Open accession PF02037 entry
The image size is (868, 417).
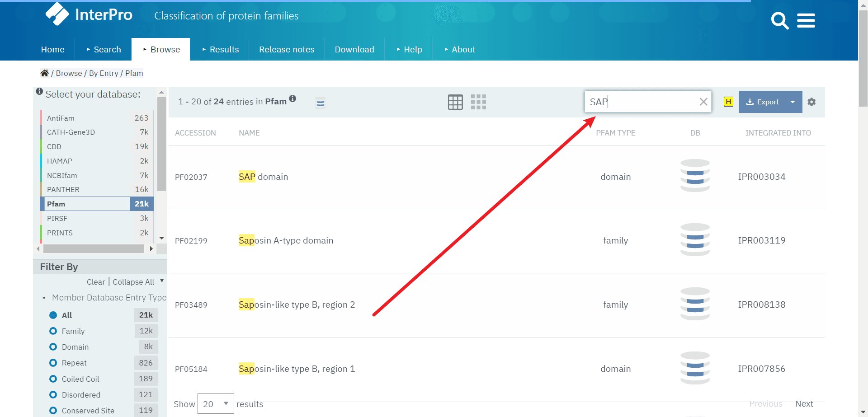click(x=191, y=177)
